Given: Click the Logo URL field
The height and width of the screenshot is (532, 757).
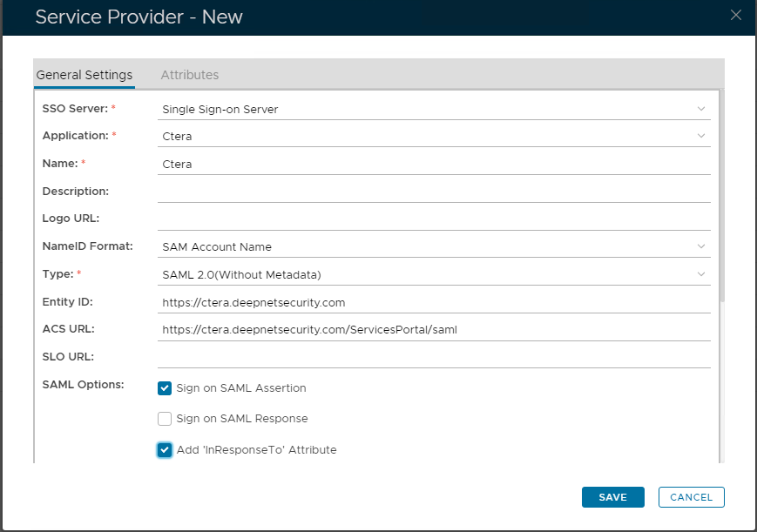Looking at the screenshot, I should tap(434, 219).
